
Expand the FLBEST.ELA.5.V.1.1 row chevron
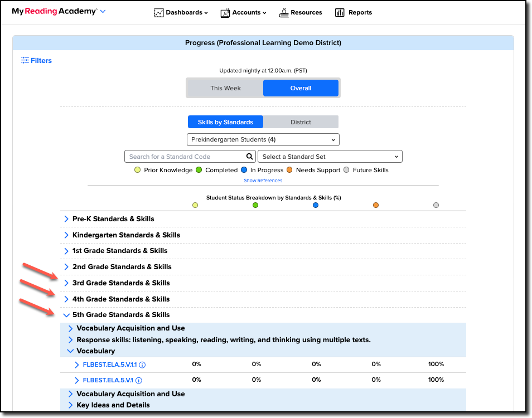click(77, 365)
